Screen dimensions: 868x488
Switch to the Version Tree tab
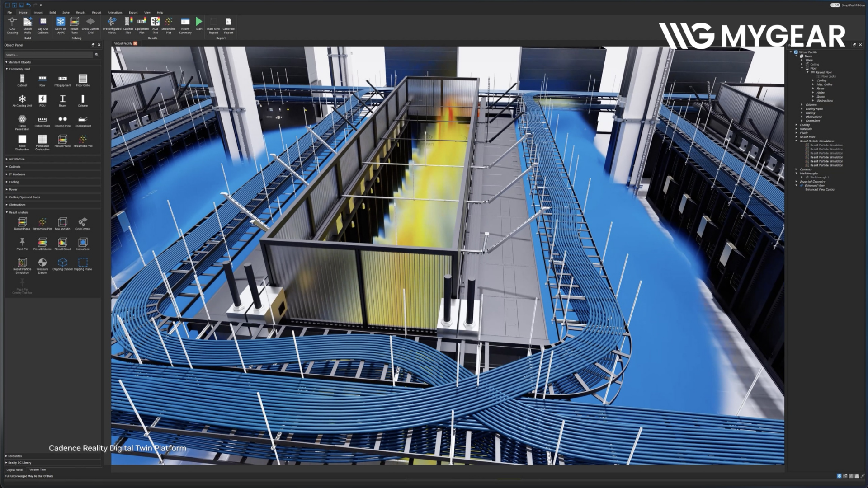click(x=38, y=470)
